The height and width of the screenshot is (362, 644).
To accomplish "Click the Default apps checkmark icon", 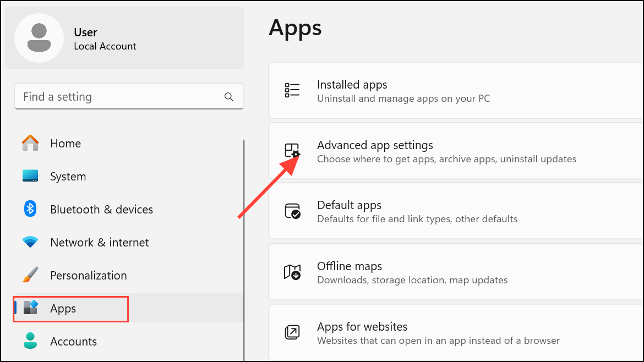I will tap(292, 211).
